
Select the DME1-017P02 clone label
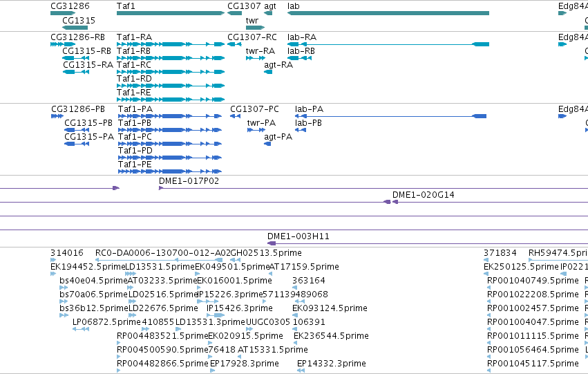189,181
